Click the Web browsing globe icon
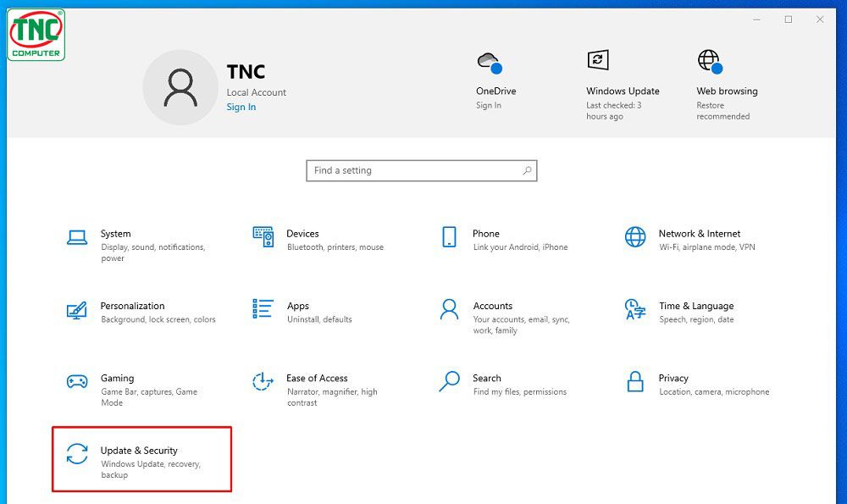The image size is (847, 504). (x=710, y=61)
